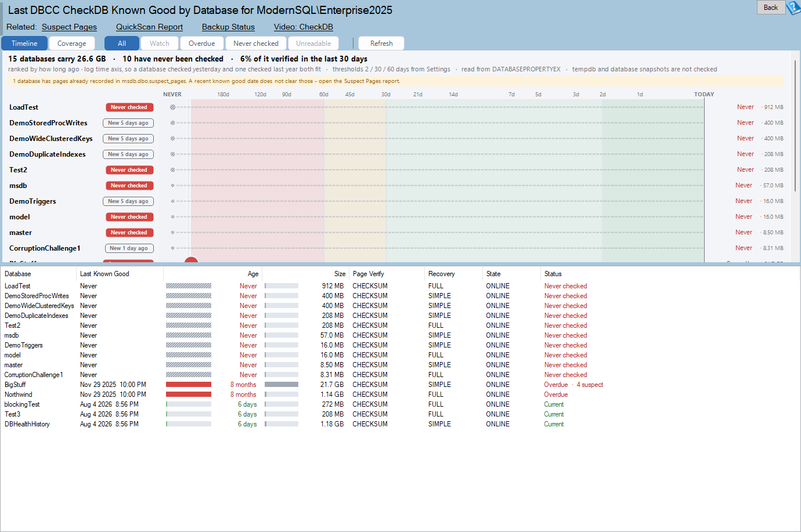Viewport: 801px width, 532px height.
Task: Click the Unreadable filter button
Action: coord(313,44)
